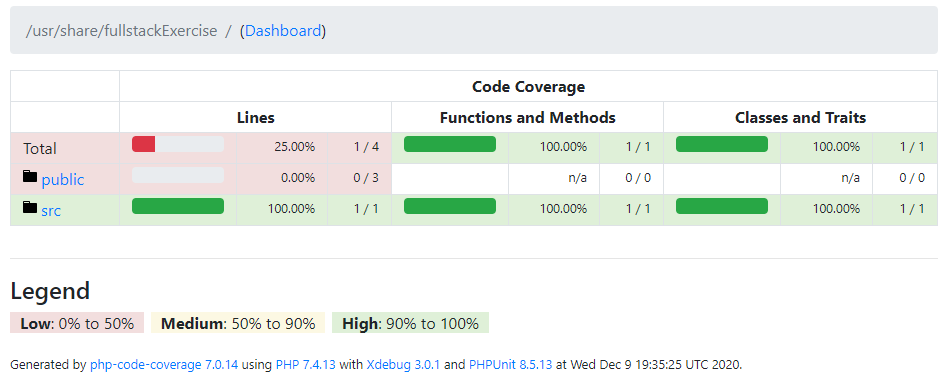Select public functions n/a cell
The height and width of the screenshot is (387, 948).
tap(554, 179)
